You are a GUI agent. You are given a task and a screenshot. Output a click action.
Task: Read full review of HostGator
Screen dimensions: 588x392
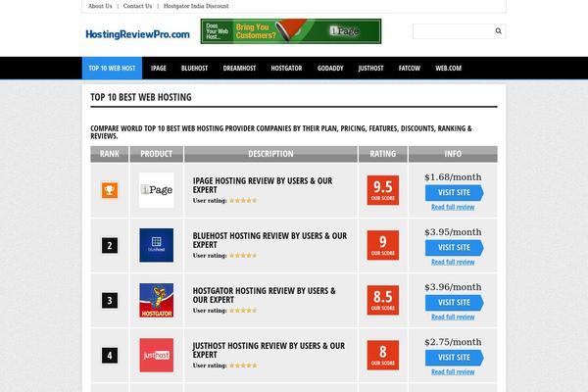(x=453, y=317)
